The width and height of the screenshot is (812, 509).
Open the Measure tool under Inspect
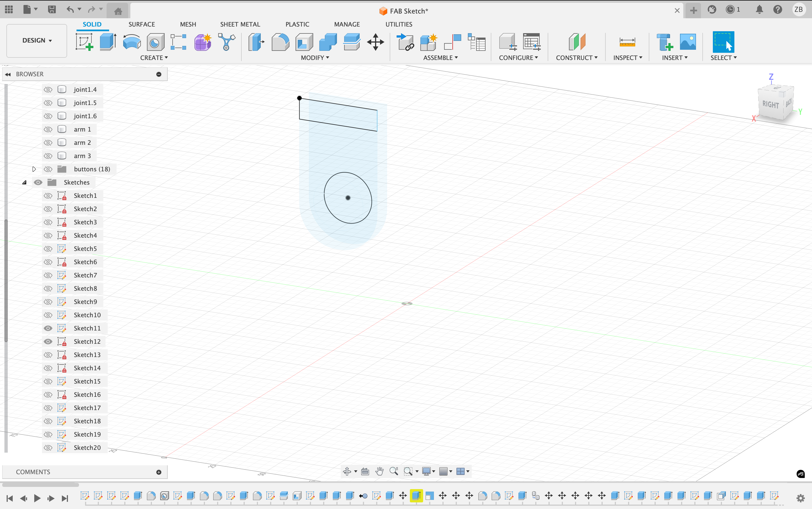(x=627, y=42)
